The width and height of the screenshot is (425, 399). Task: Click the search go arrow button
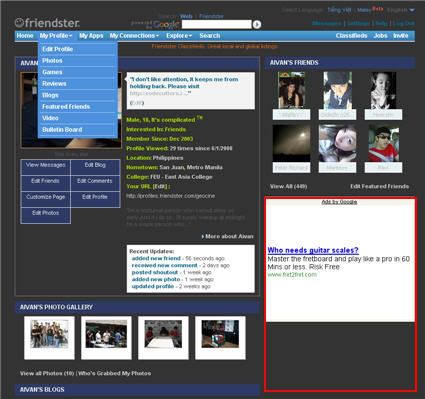257,24
